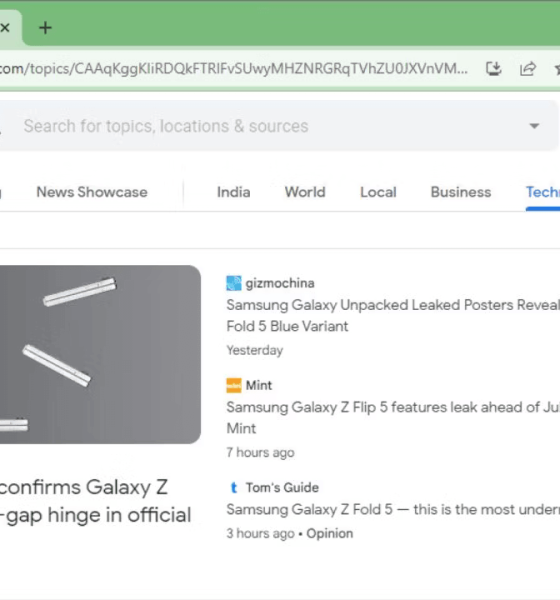560x600 pixels.
Task: Open Samsung Galaxy Z Flip 5 features article
Action: click(393, 417)
